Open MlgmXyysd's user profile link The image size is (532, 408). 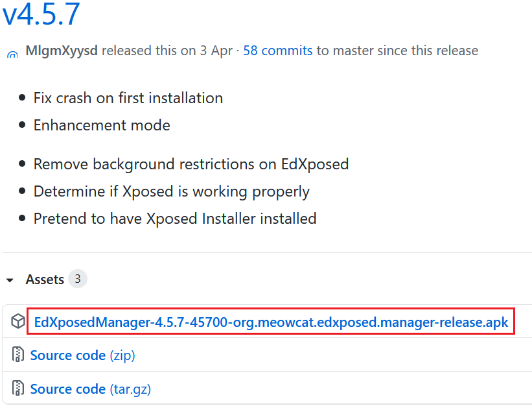tap(62, 51)
